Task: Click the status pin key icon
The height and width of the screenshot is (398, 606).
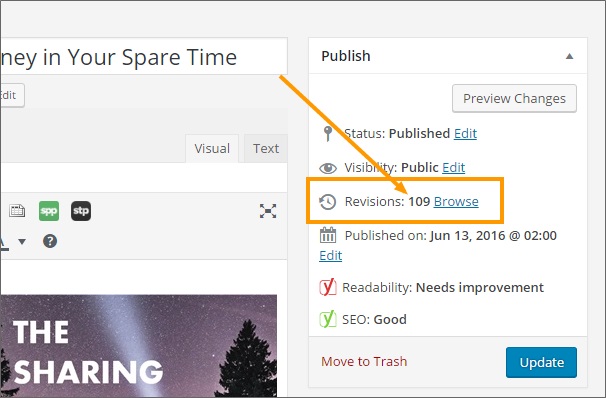Action: point(328,134)
